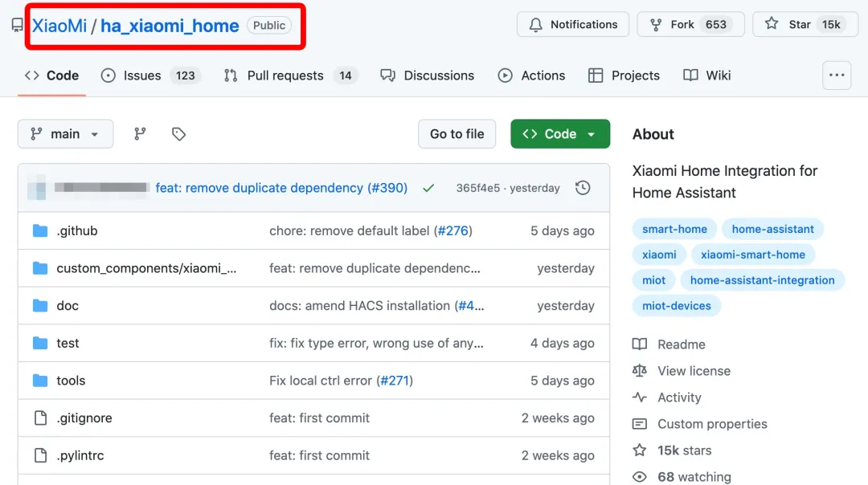Switch to the Code tab
Image resolution: width=868 pixels, height=485 pixels.
(x=51, y=75)
